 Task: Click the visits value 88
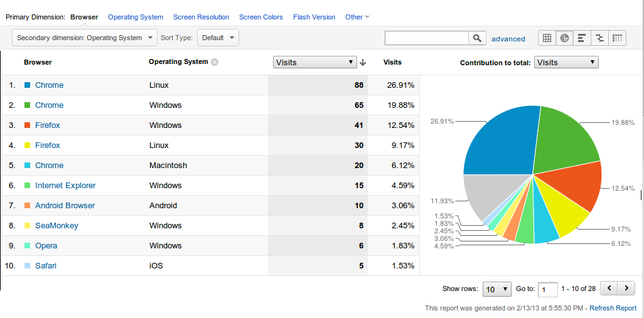(x=360, y=85)
